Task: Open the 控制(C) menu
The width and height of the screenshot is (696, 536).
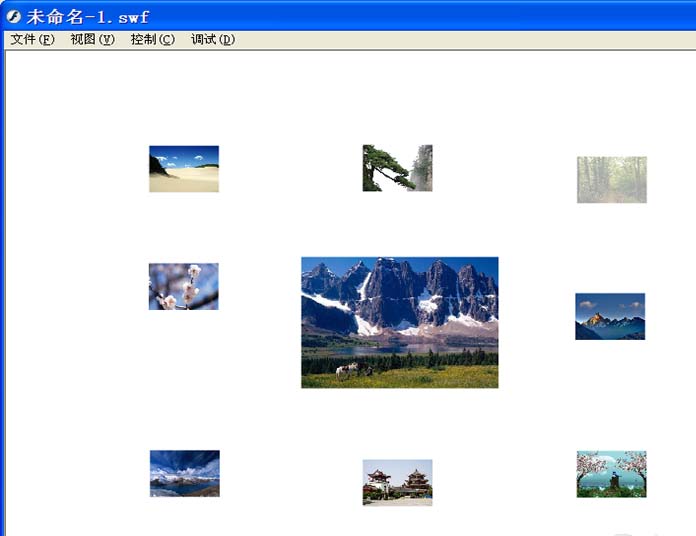Action: (153, 39)
